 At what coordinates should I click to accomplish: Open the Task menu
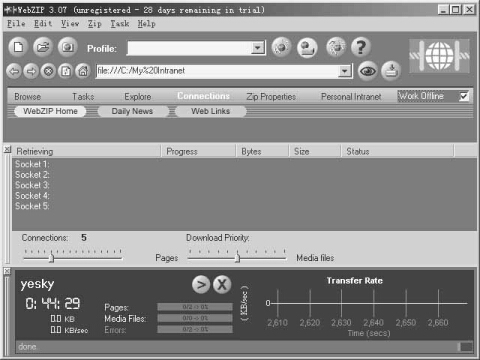tap(120, 24)
